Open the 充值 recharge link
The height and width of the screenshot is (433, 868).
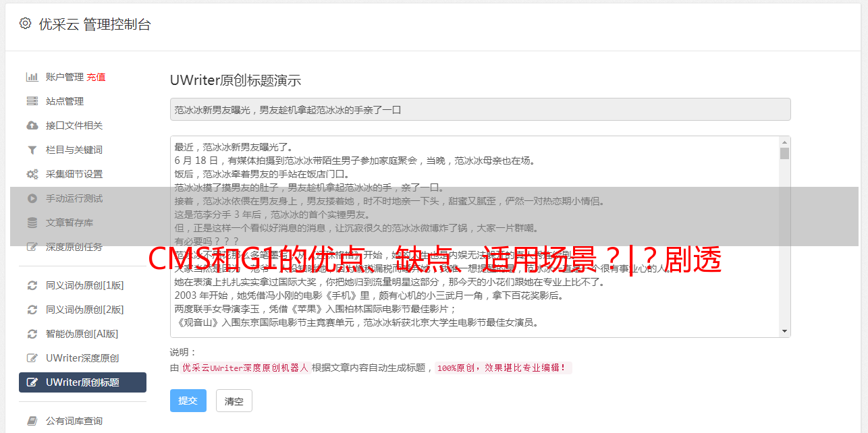pyautogui.click(x=96, y=77)
